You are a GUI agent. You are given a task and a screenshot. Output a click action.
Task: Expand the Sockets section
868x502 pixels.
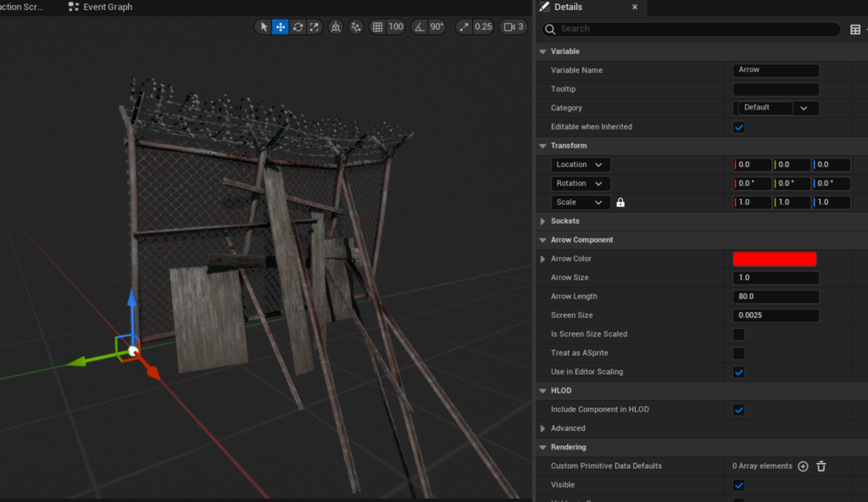coord(543,221)
